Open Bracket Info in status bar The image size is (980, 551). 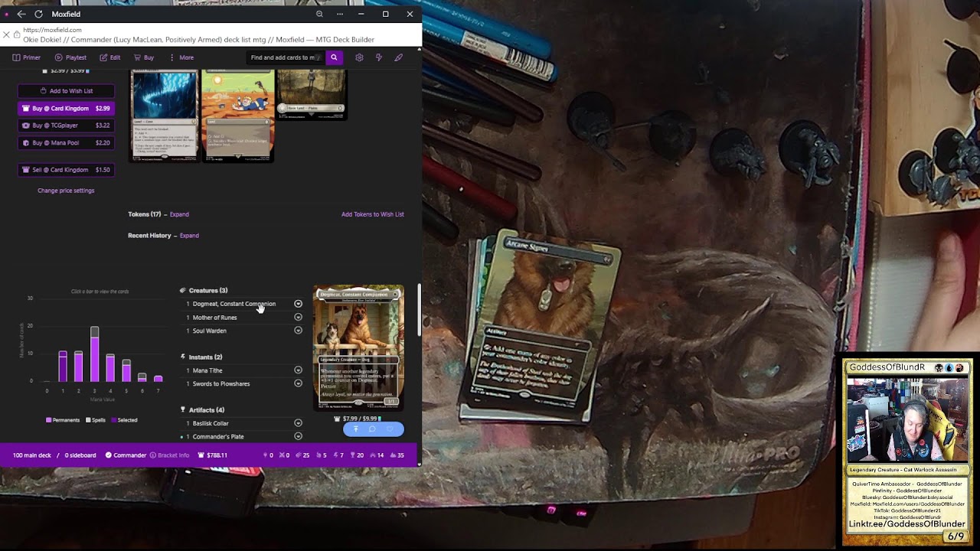tap(169, 455)
